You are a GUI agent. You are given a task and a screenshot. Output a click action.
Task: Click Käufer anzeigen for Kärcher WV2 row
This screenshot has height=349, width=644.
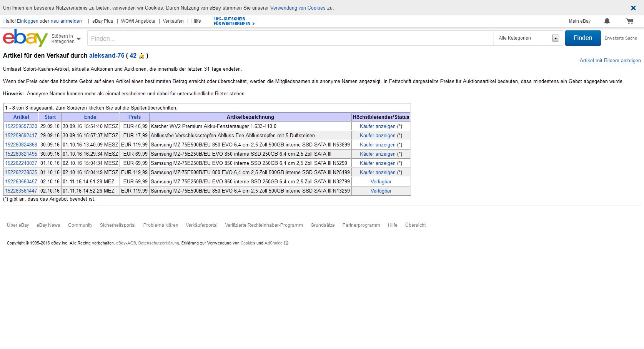pyautogui.click(x=378, y=126)
